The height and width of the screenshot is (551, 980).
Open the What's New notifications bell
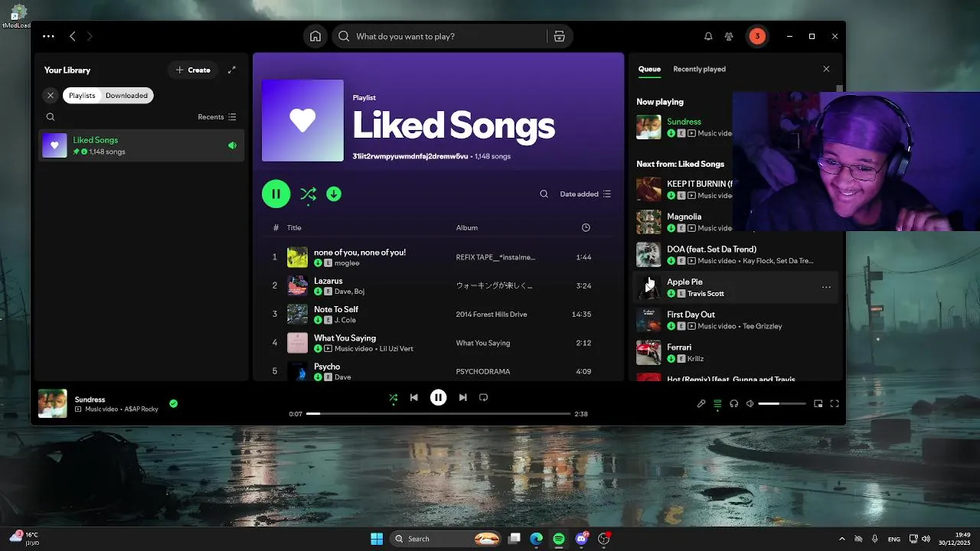point(708,36)
